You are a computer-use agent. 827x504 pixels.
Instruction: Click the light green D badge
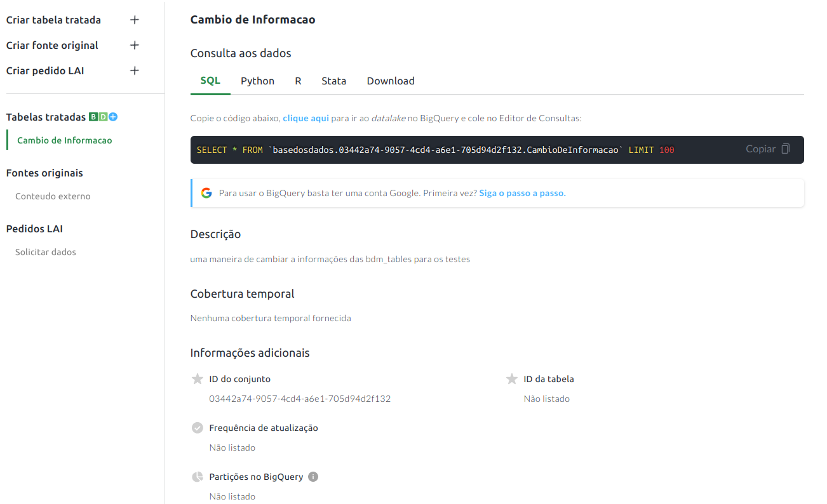[x=103, y=117]
